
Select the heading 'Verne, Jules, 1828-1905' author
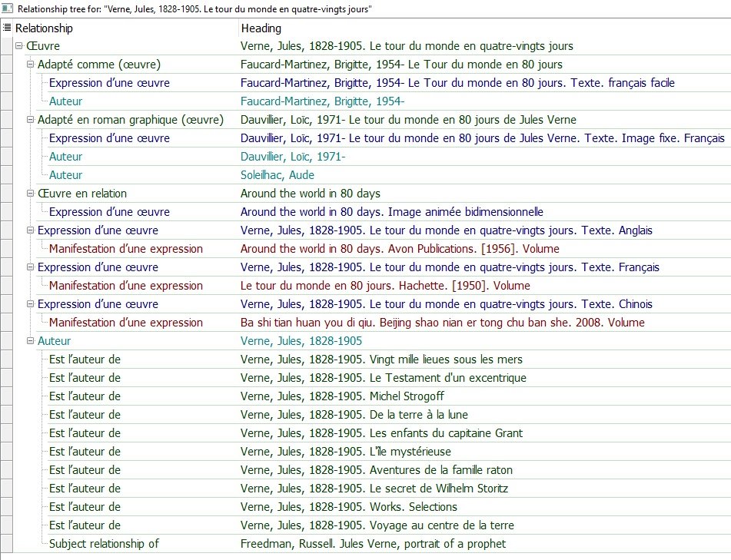pos(301,341)
